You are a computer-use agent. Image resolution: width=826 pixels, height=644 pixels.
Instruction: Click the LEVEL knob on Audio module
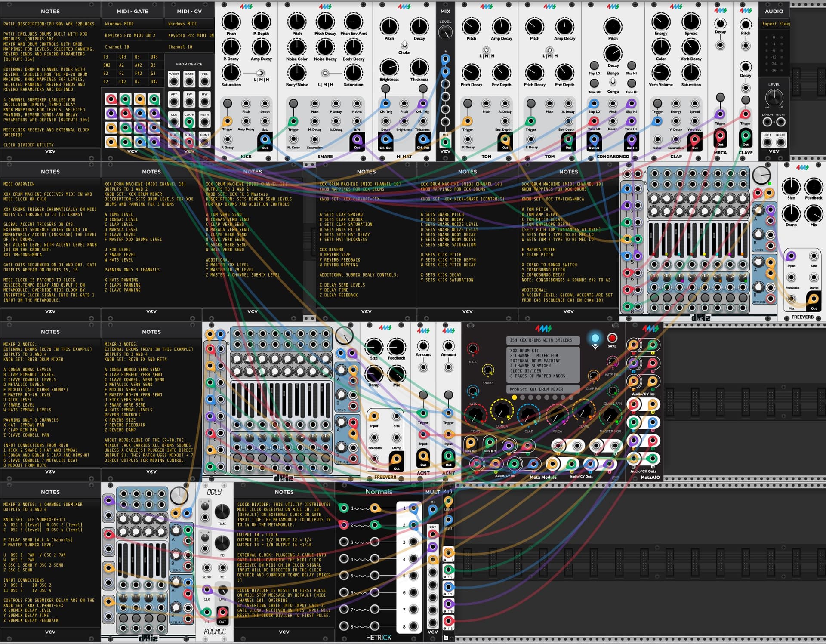(774, 98)
